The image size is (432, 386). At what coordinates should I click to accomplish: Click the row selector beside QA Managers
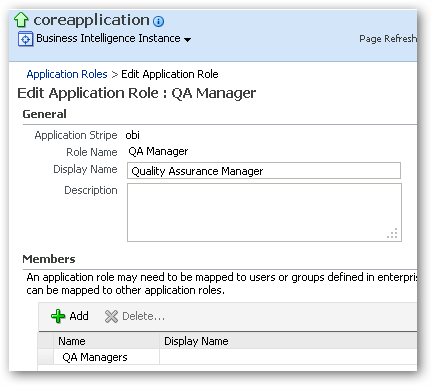point(46,357)
